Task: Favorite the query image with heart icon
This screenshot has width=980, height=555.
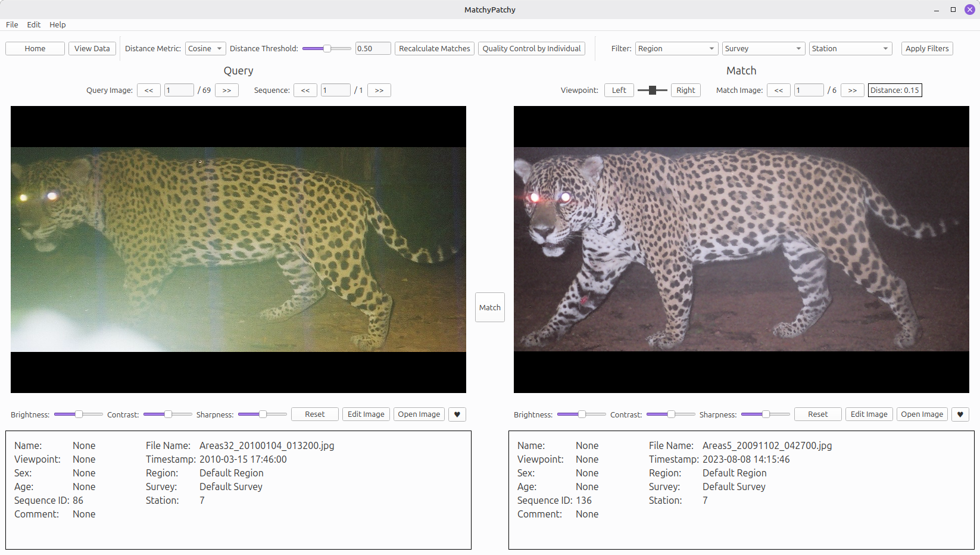Action: click(457, 414)
